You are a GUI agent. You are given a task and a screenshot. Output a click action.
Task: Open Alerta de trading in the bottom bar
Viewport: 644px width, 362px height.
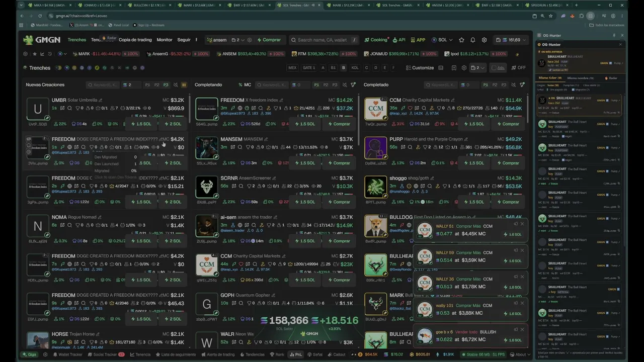218,354
